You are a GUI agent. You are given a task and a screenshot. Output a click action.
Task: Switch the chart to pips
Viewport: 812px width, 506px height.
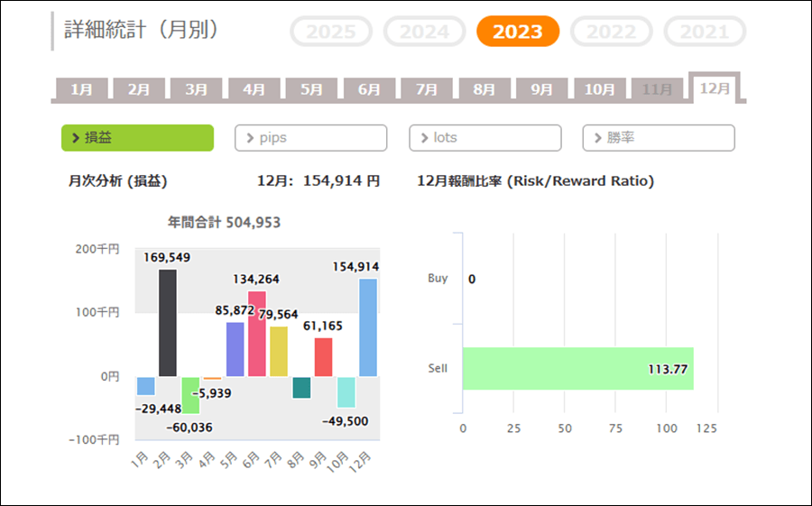click(x=310, y=138)
